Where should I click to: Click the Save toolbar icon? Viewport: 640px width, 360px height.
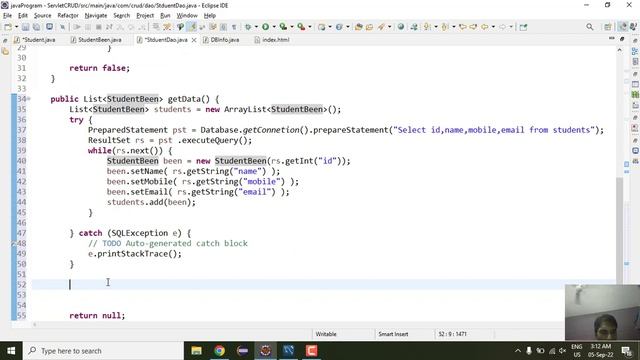25,27
